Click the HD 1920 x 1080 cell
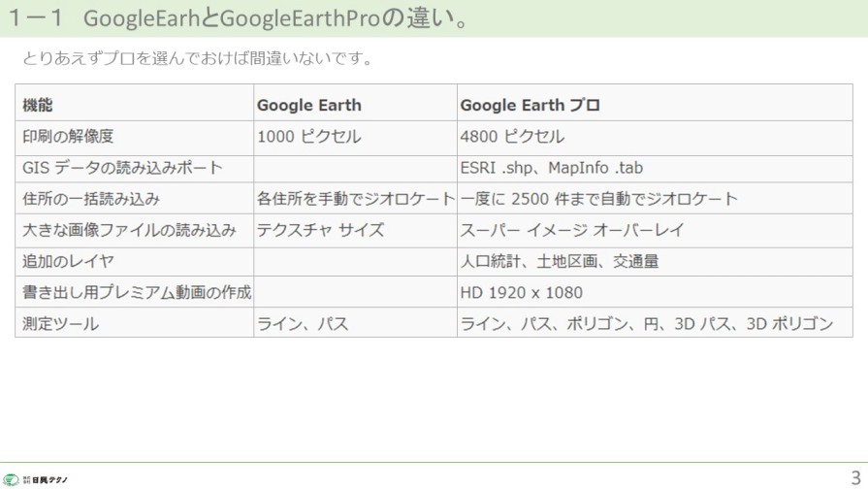The image size is (868, 489). [x=521, y=292]
